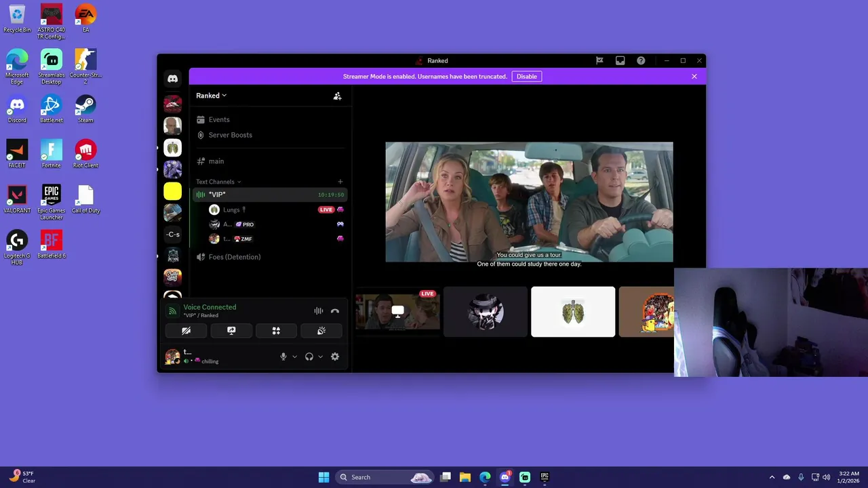The height and width of the screenshot is (488, 868).
Task: Dismiss the Streamer Mode banner
Action: tap(694, 77)
